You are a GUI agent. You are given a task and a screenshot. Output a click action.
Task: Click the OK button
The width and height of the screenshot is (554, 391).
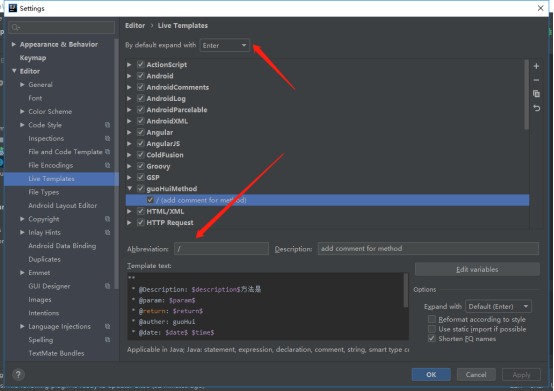(x=431, y=374)
